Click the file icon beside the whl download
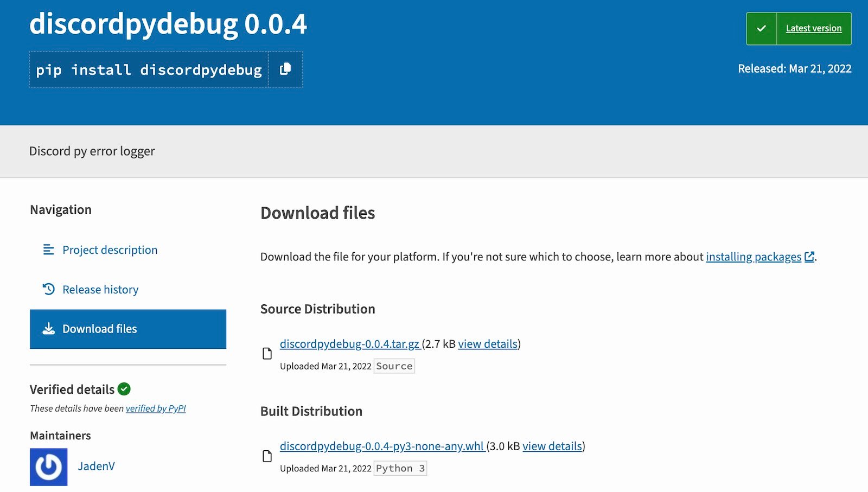 point(267,456)
